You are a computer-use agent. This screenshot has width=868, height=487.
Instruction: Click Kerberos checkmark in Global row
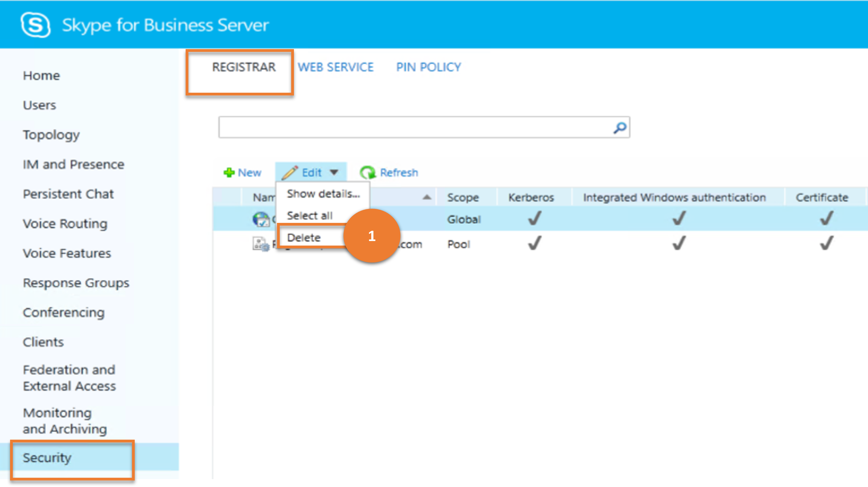pos(535,218)
